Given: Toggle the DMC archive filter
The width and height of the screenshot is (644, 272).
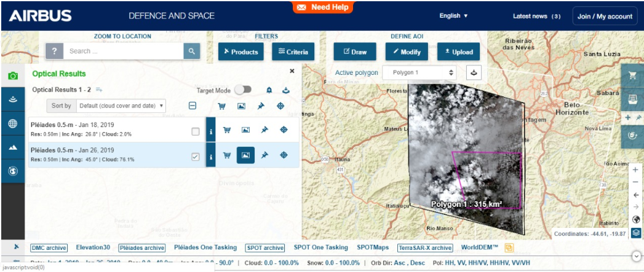Looking at the screenshot, I should (49, 248).
